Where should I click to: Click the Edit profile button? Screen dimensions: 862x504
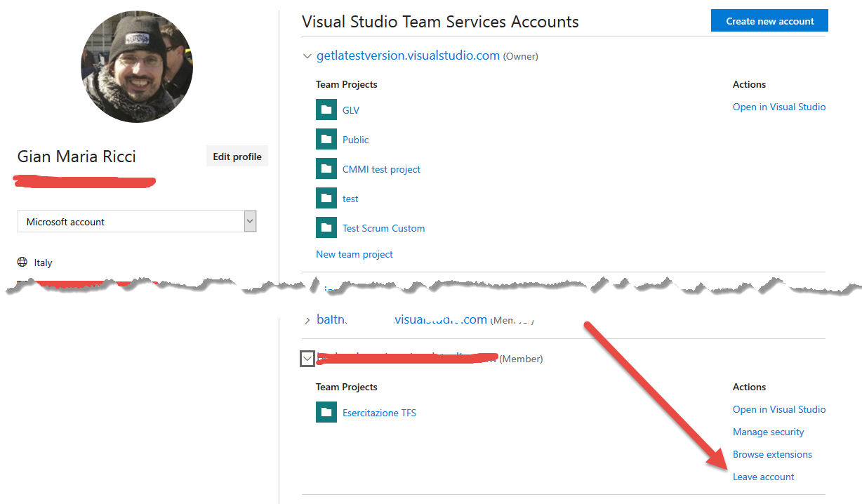237,157
